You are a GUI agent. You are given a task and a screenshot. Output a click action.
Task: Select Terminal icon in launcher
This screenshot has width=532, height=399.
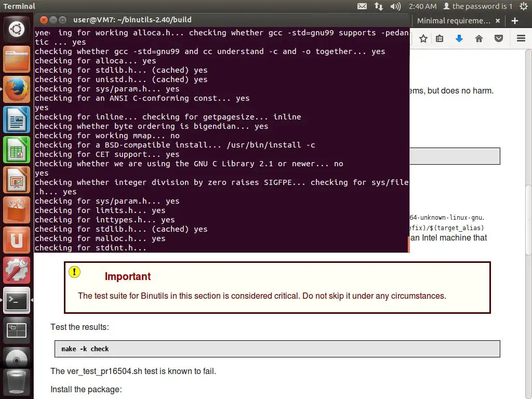coord(17,301)
